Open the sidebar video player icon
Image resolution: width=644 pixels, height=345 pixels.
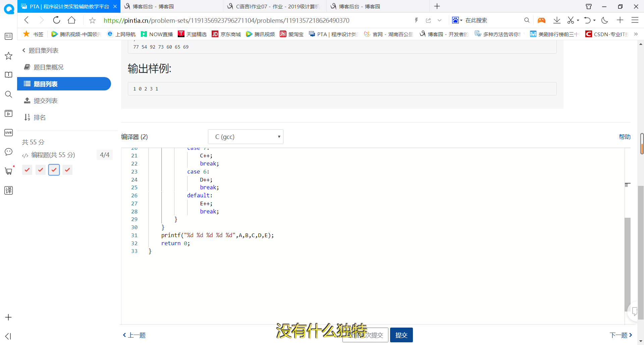pyautogui.click(x=9, y=114)
